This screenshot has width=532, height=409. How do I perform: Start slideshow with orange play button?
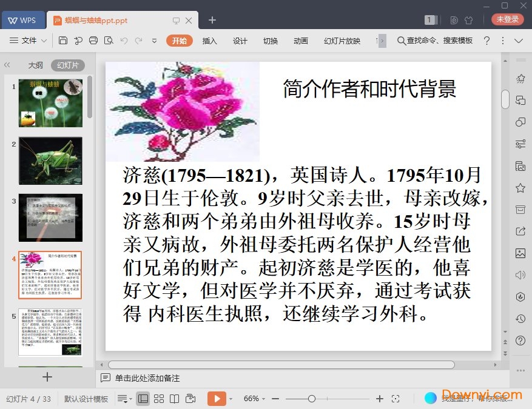click(216, 399)
